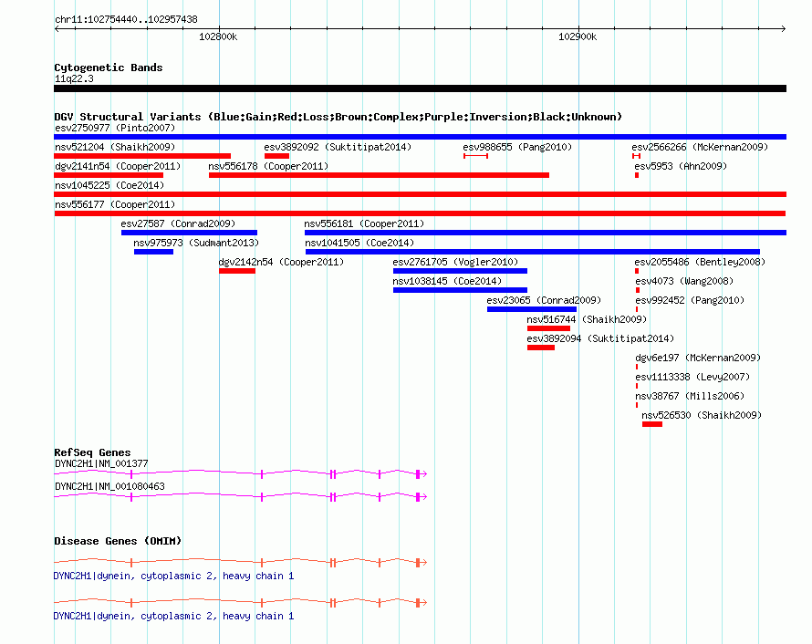Click the esv2566266 (McKernan2009) label
This screenshot has height=644, width=812.
coord(700,147)
